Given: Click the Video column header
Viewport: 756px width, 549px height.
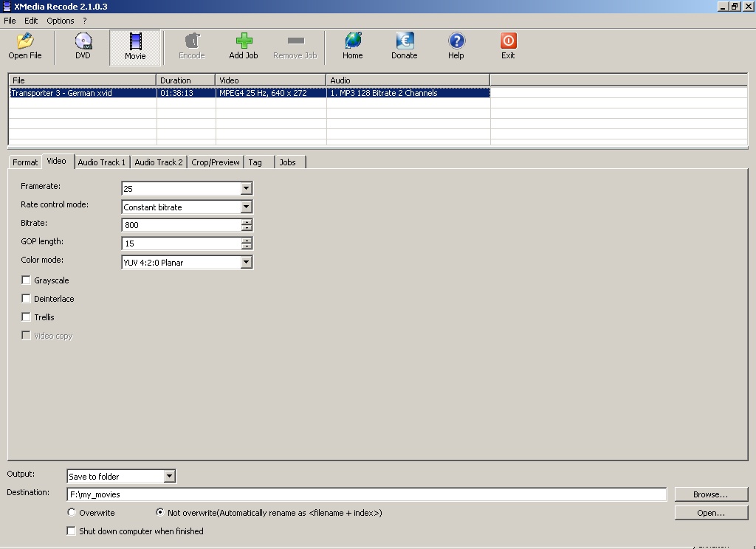Looking at the screenshot, I should pos(271,80).
